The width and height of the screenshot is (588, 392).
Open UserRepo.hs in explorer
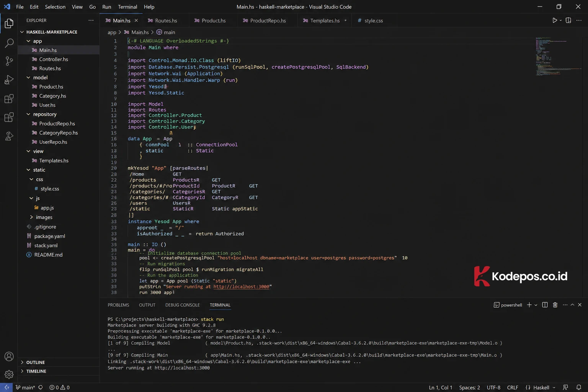pyautogui.click(x=53, y=142)
